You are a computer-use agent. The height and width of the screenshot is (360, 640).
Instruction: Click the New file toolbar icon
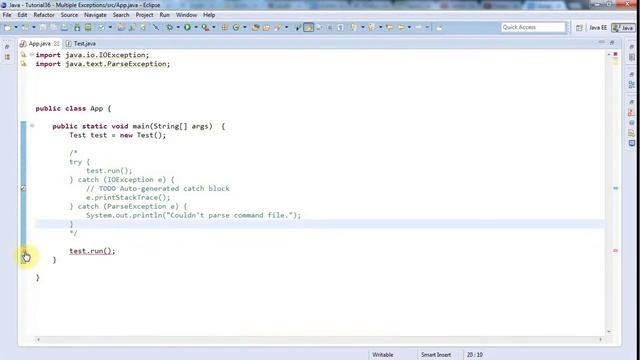click(7, 27)
